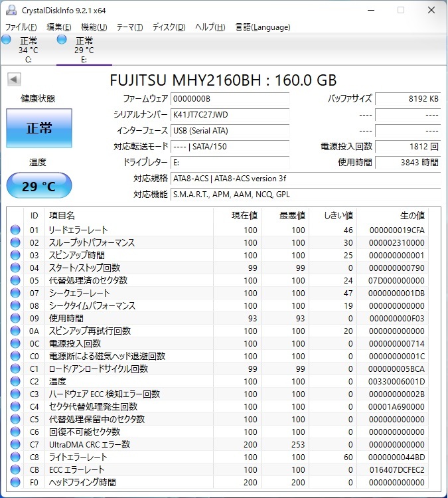Click raw value 00001A690000

click(396, 406)
